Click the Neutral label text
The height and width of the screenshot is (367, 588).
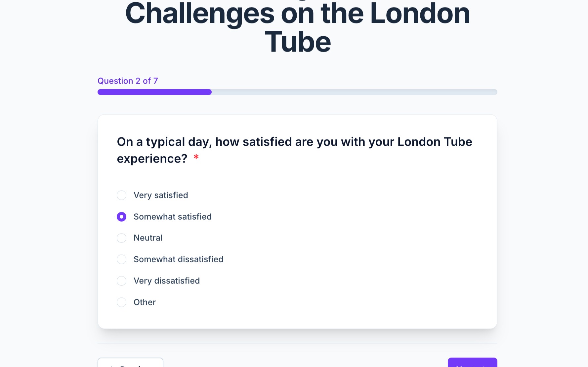click(x=148, y=238)
